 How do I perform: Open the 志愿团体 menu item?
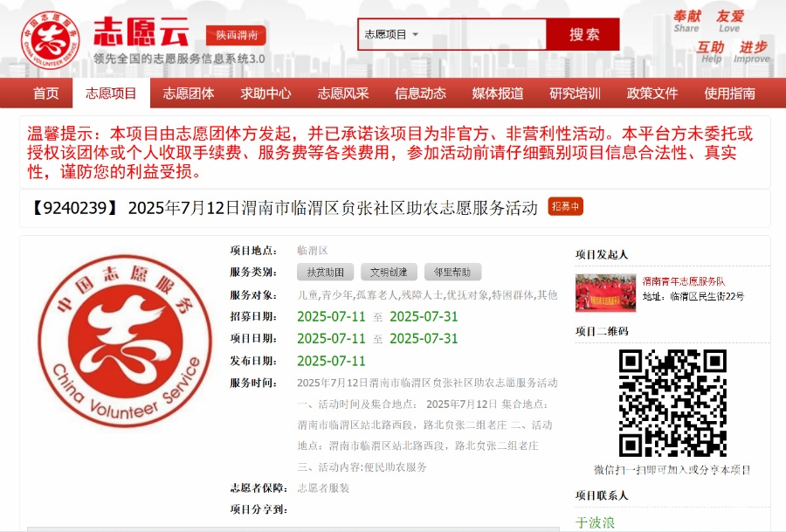point(189,93)
